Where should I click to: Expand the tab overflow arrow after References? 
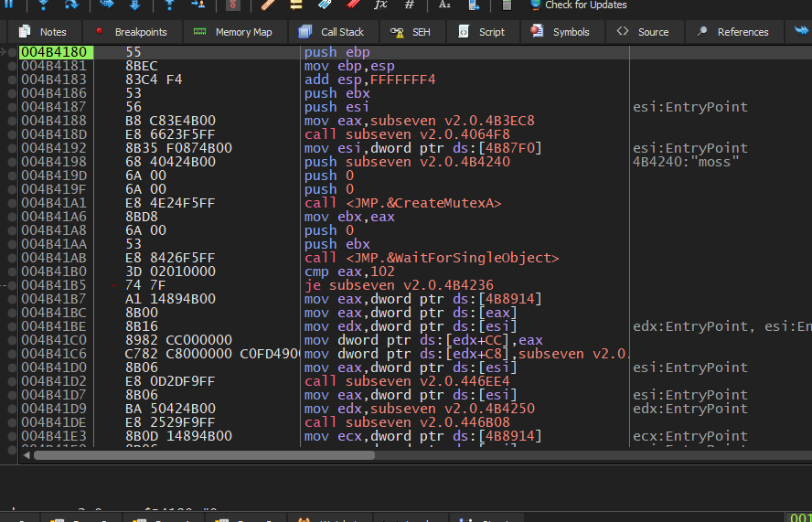pos(800,31)
